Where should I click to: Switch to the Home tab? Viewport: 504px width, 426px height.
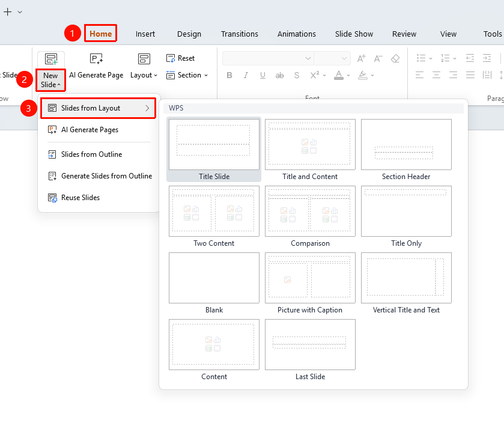pos(100,34)
